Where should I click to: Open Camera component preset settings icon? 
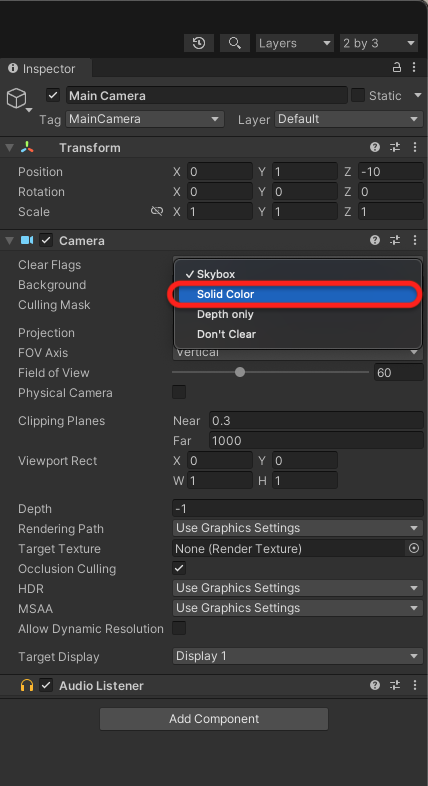click(395, 241)
